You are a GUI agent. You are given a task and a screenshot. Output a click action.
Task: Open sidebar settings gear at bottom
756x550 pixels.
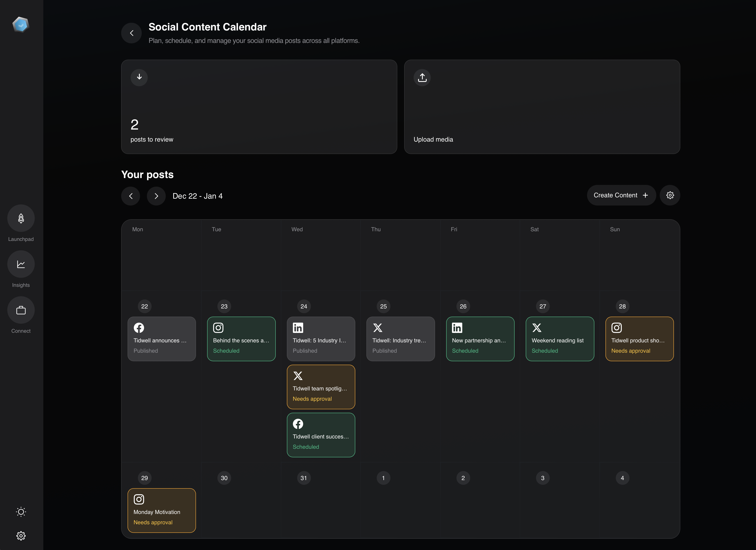(x=21, y=536)
